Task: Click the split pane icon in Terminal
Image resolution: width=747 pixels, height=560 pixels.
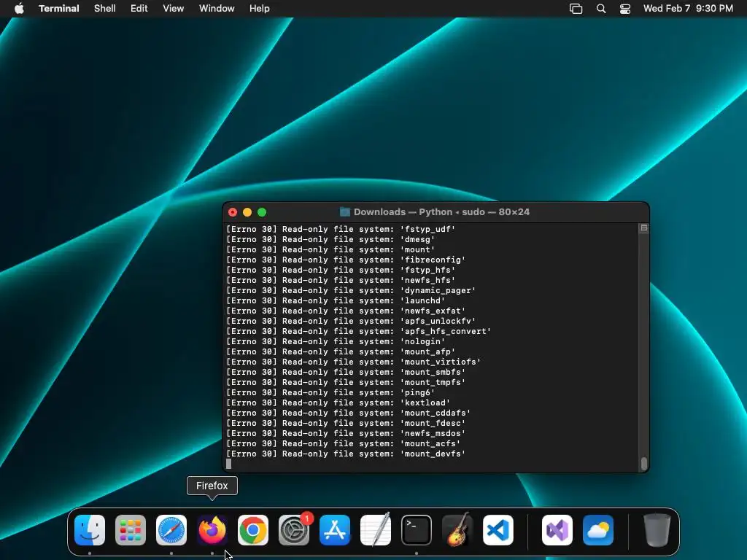Action: pos(644,228)
